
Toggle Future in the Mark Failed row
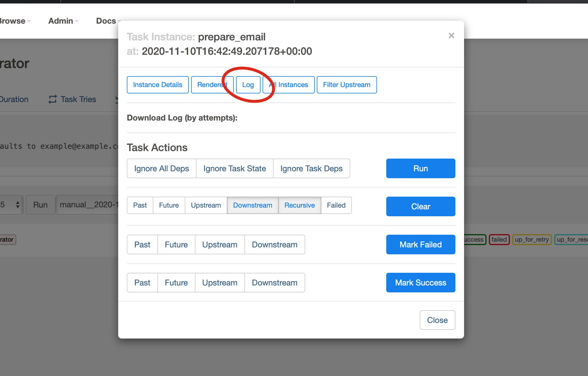(x=176, y=245)
